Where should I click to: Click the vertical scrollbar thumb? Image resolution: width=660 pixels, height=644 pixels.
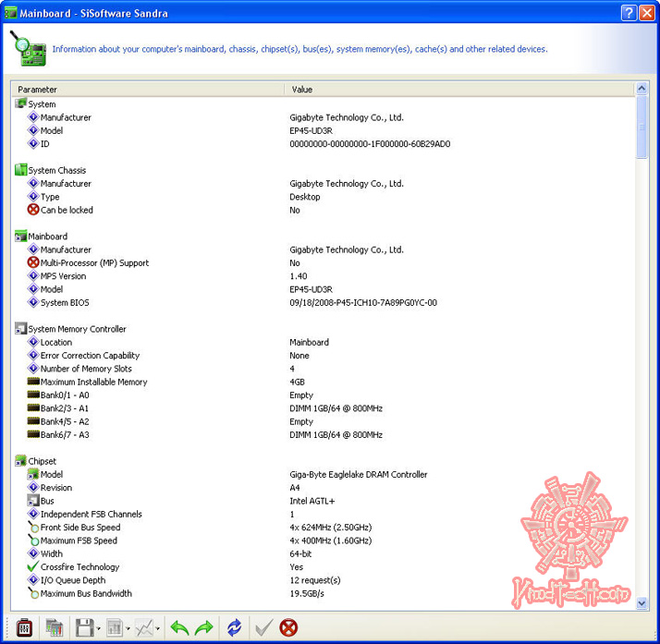(x=642, y=127)
